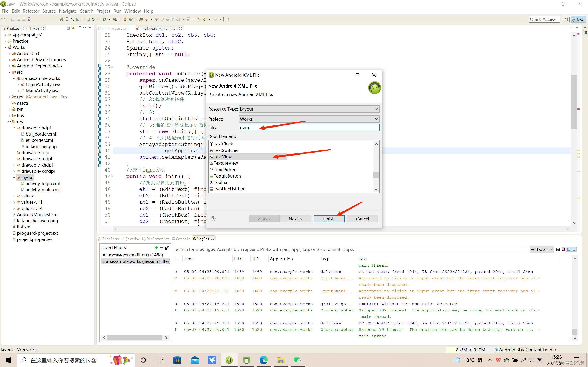
Task: Select TextureView in Root Element list
Action: (x=226, y=163)
